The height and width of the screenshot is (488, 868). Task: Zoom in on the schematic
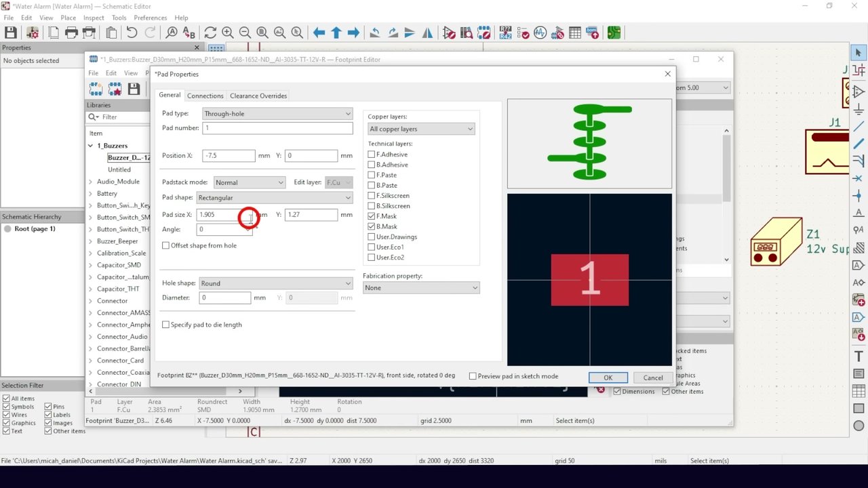pos(228,33)
